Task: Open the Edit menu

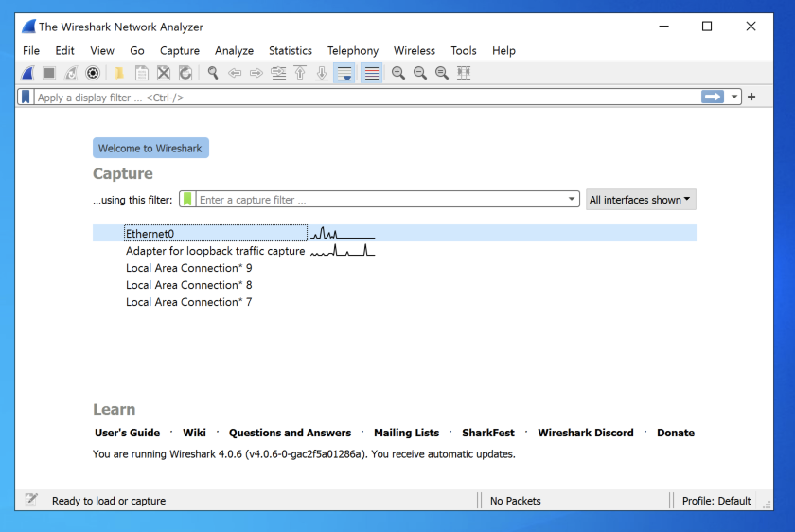Action: click(x=64, y=51)
